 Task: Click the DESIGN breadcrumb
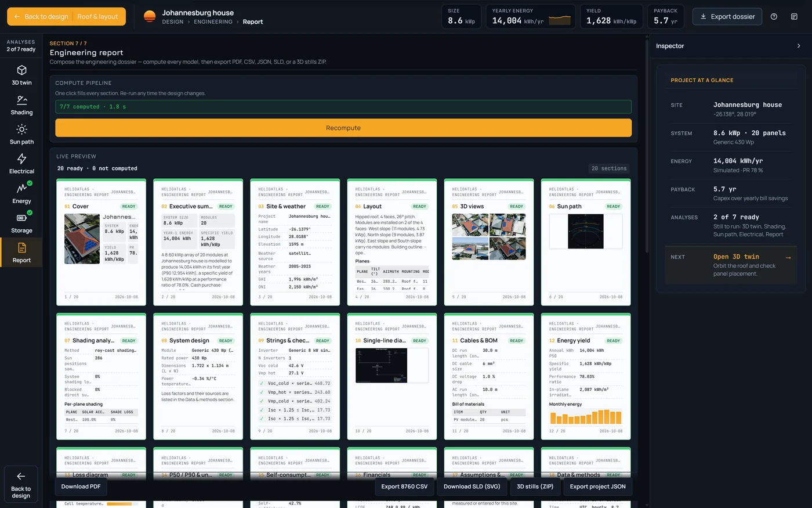173,22
